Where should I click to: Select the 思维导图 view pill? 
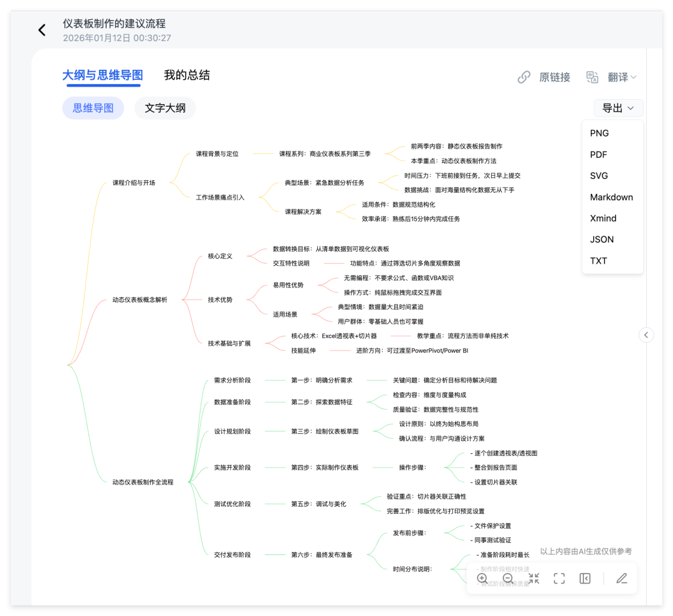93,108
